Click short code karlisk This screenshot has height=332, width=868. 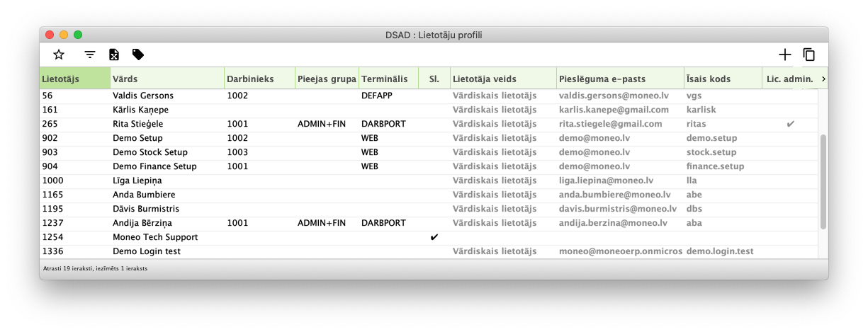[x=701, y=110]
